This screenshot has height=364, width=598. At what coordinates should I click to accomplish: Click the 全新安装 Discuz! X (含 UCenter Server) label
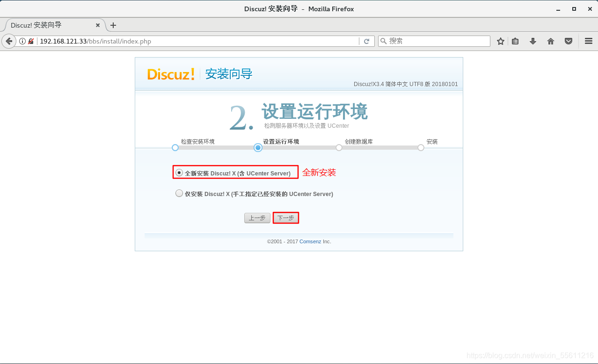pyautogui.click(x=238, y=174)
